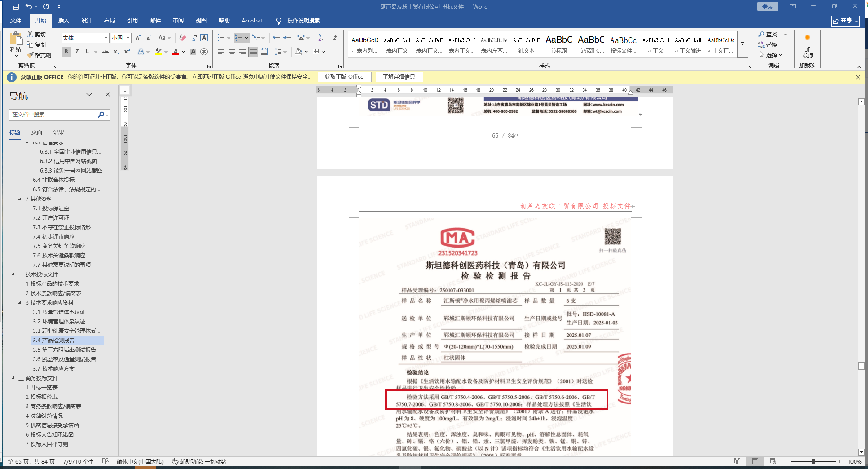Collapse the '7 其他资料' tree node

click(20, 199)
